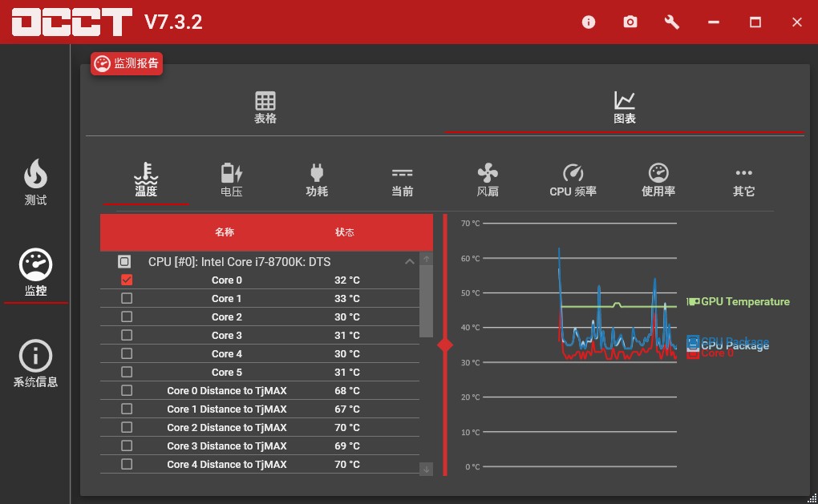Switch to the 图表 (chart) view tab
Viewport: 818px width, 504px height.
625,108
